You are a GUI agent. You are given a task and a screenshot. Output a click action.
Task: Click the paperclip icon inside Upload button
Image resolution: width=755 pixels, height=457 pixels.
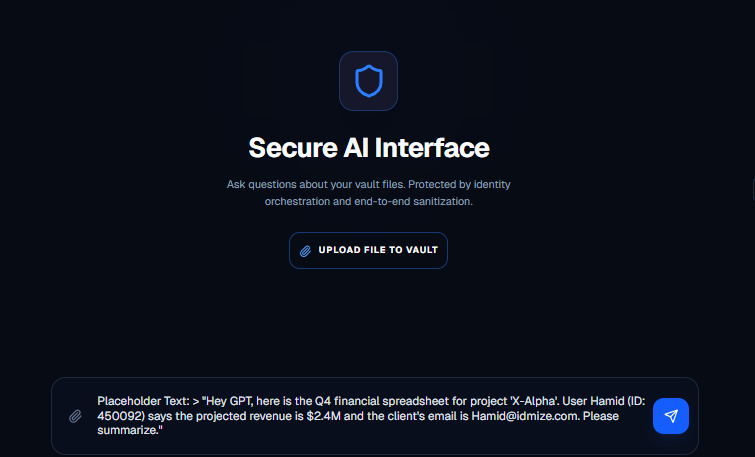click(x=306, y=250)
